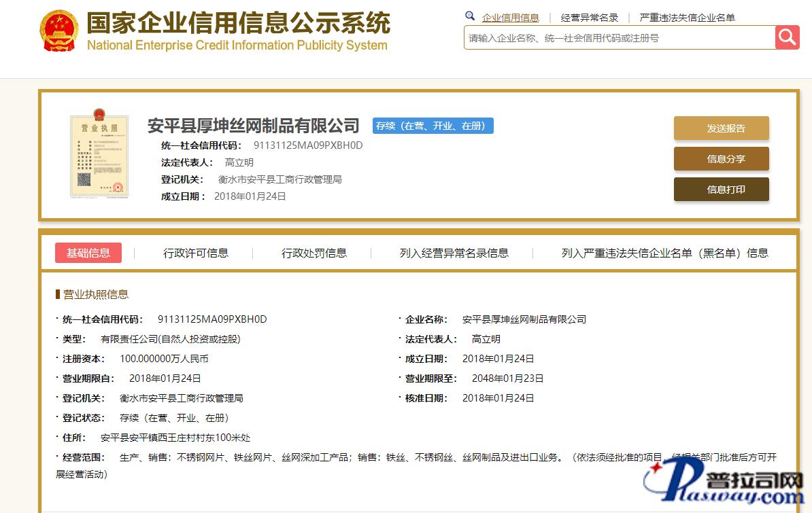Open the 列入经营异常名录信息 tab
The image size is (812, 513).
(x=454, y=253)
